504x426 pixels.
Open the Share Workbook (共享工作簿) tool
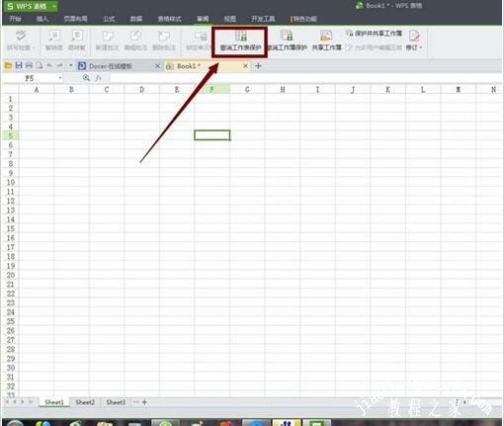[326, 42]
